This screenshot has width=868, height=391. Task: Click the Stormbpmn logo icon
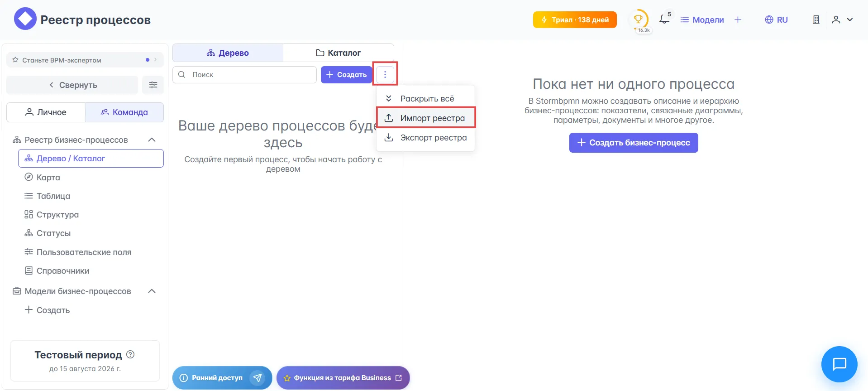[x=25, y=19]
